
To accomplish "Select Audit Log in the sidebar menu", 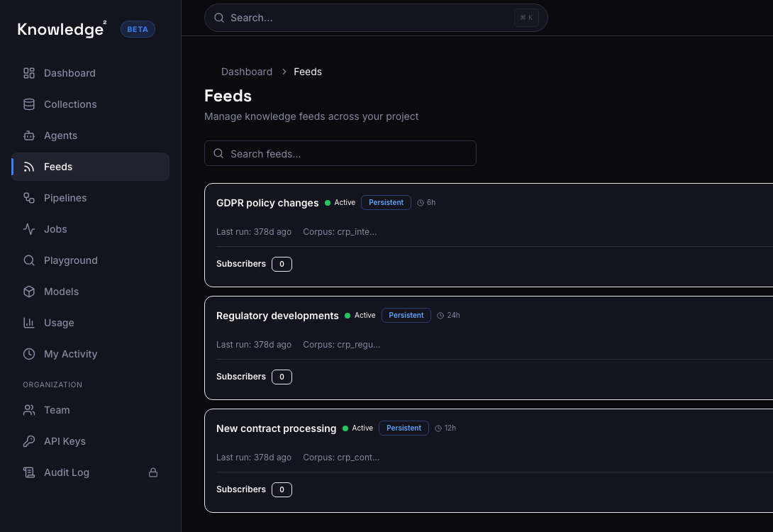I will click(66, 472).
